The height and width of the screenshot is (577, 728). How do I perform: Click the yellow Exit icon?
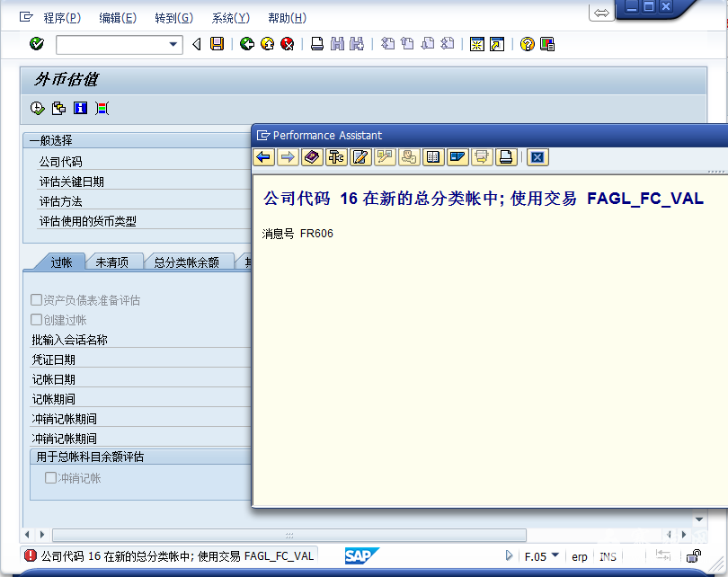pos(268,44)
